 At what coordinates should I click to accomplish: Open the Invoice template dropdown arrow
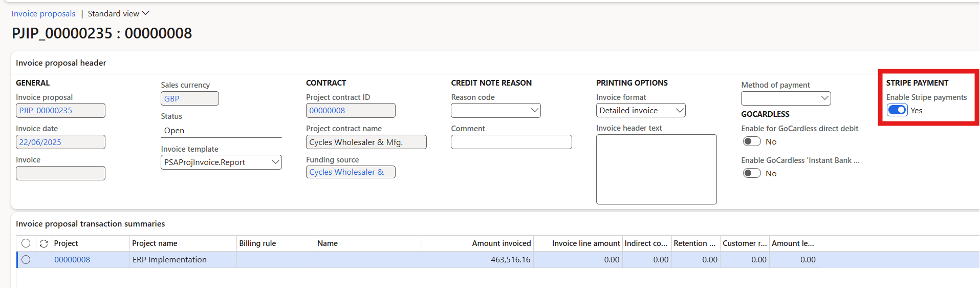[275, 162]
